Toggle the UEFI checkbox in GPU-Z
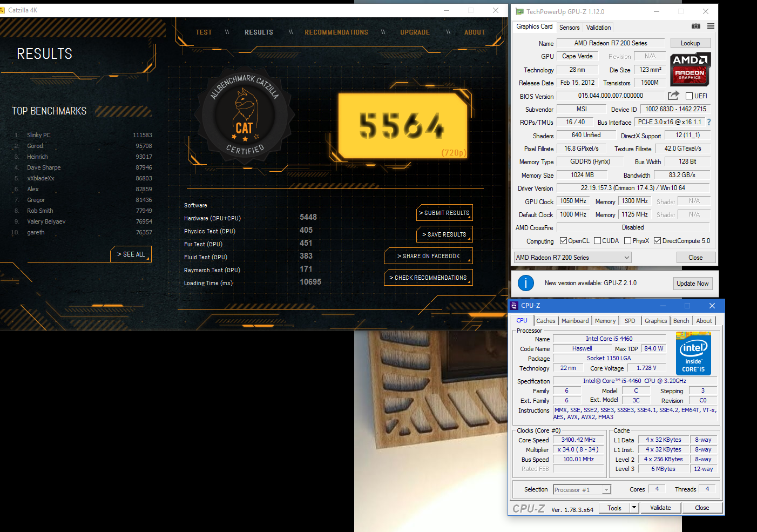This screenshot has width=757, height=532. tap(689, 96)
